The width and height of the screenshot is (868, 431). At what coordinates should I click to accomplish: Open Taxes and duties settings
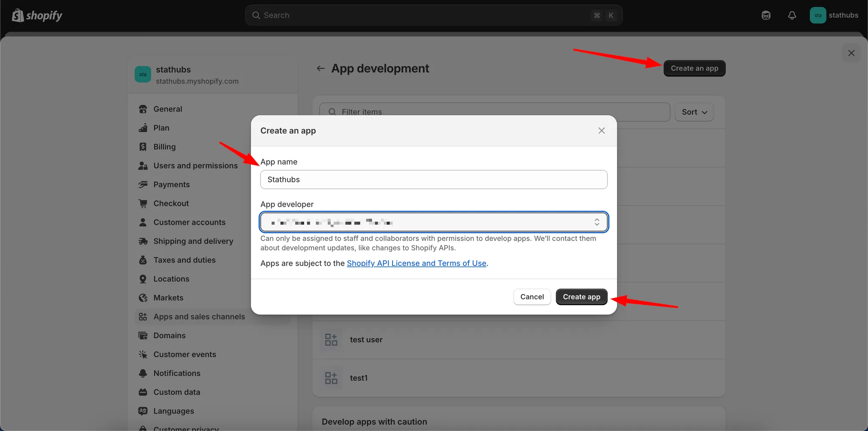(184, 260)
